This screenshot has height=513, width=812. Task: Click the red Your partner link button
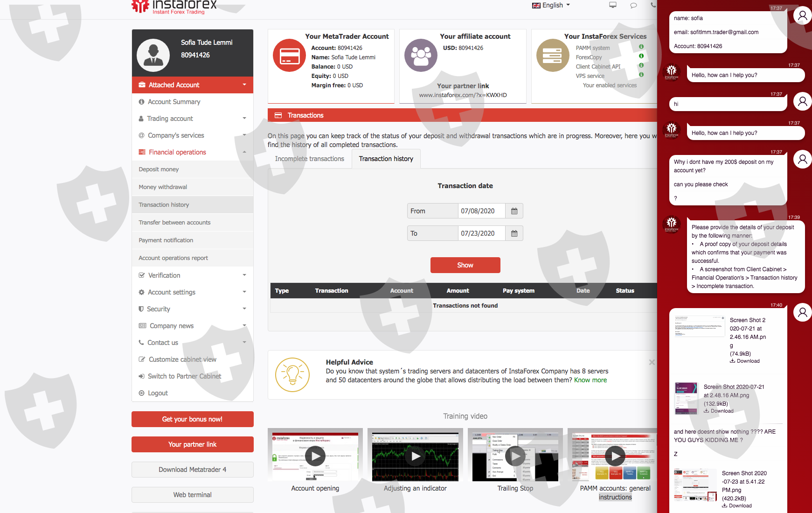click(x=193, y=444)
